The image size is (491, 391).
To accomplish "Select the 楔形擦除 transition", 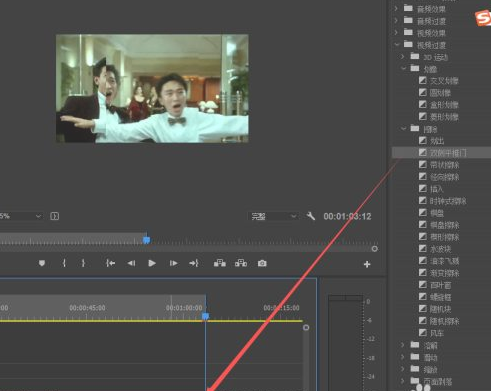I will point(444,237).
